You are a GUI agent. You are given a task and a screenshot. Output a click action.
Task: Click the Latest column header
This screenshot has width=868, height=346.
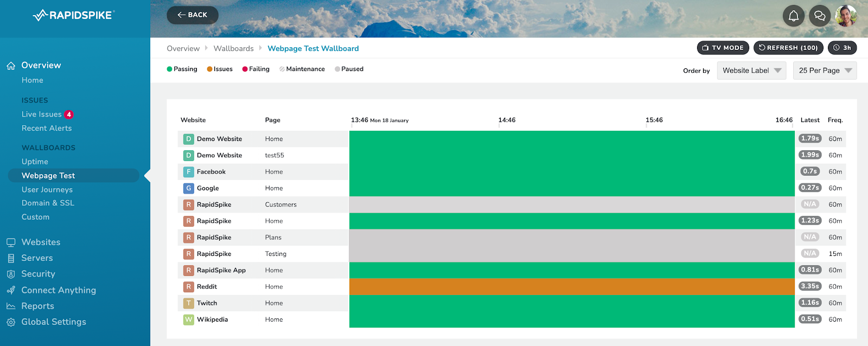click(810, 120)
